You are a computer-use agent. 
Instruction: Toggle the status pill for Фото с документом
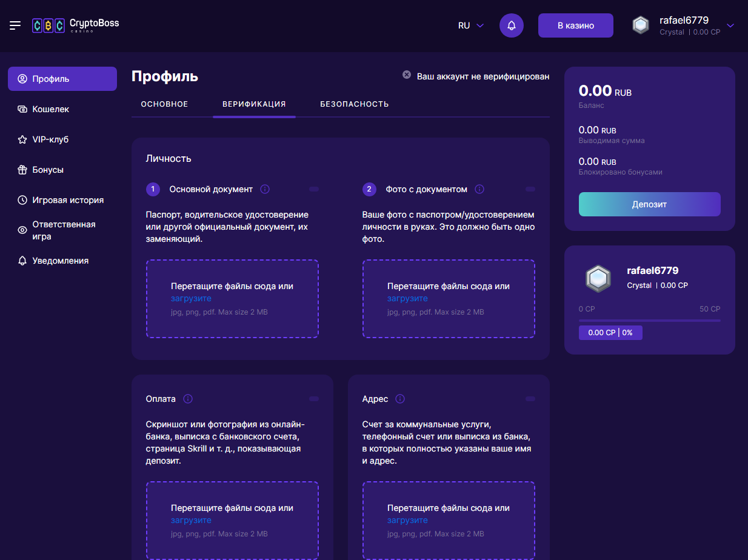click(530, 189)
